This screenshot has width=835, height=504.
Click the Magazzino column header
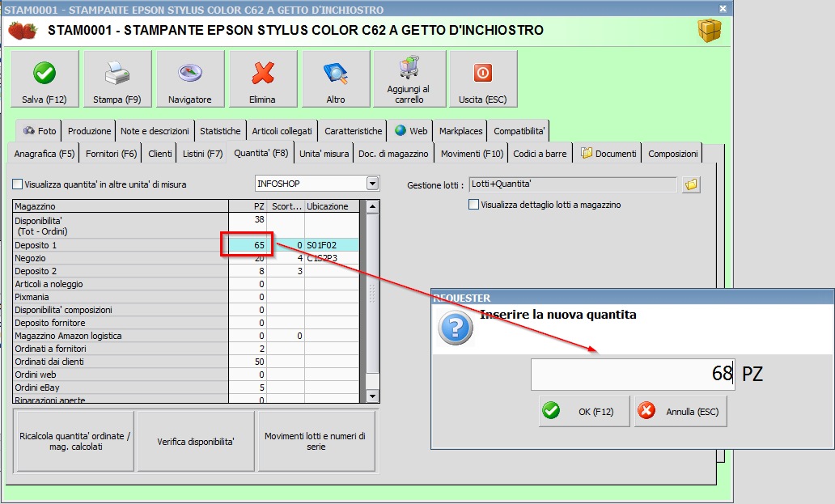(121, 206)
